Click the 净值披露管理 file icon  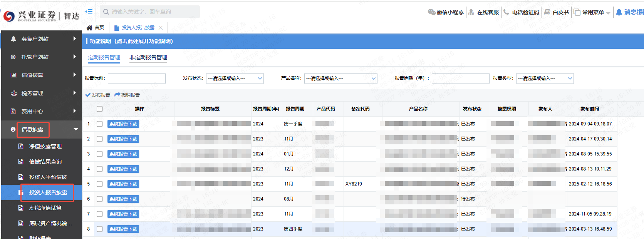[21, 146]
